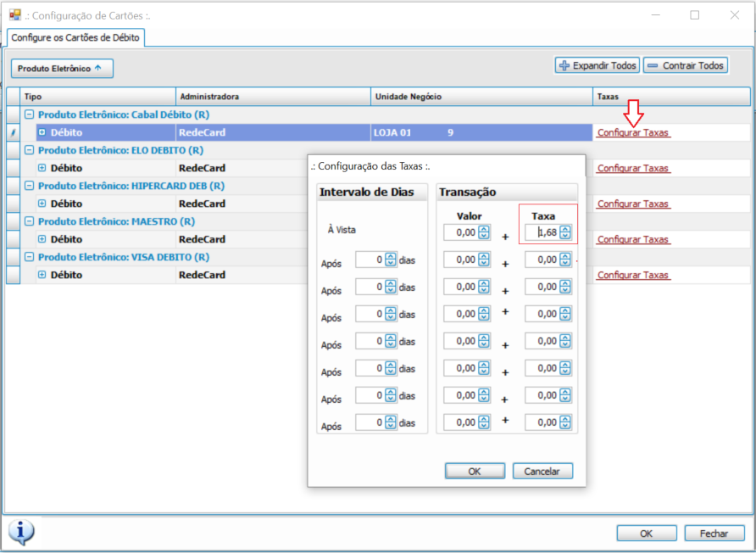The image size is (756, 553).
Task: Click the stepper arrows of the À Vista Valor
Action: pos(484,232)
